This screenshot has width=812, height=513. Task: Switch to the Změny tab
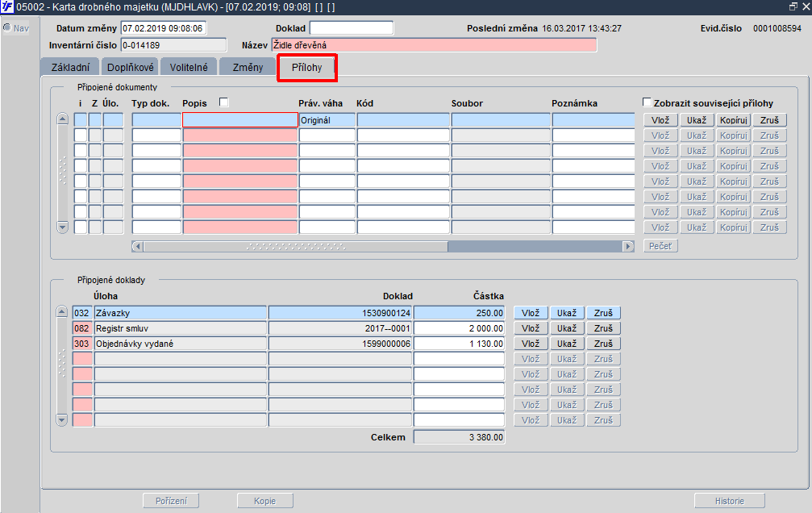(248, 68)
